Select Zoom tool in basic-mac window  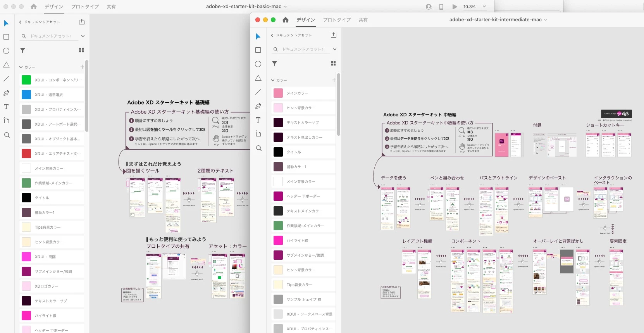point(7,135)
